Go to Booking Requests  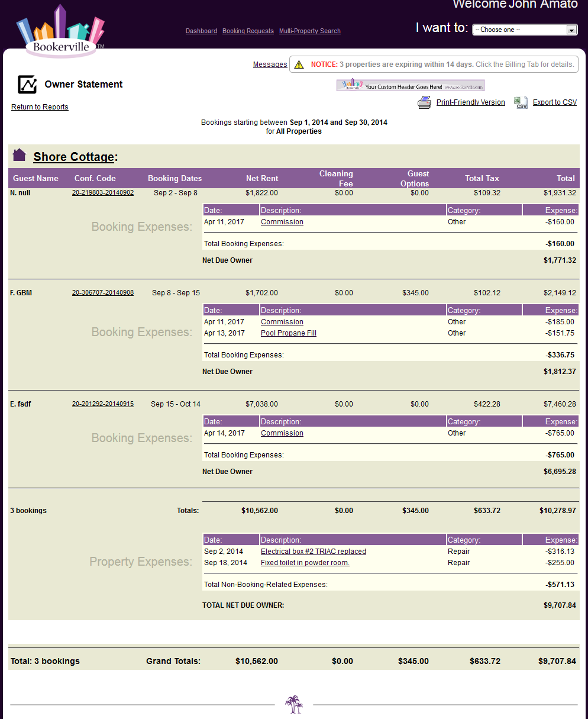[x=248, y=31]
